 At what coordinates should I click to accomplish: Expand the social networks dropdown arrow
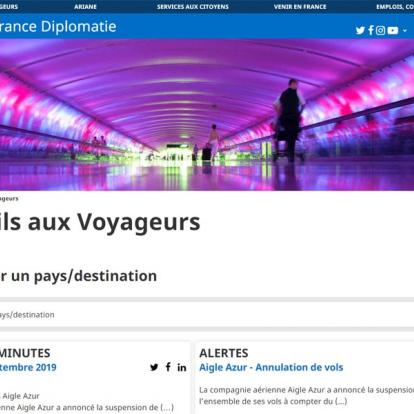click(x=405, y=31)
